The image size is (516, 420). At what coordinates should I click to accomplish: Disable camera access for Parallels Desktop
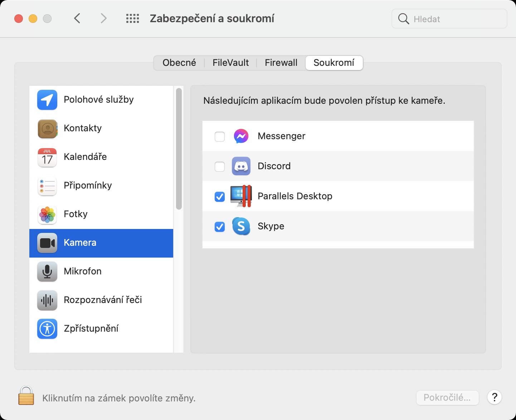tap(220, 196)
